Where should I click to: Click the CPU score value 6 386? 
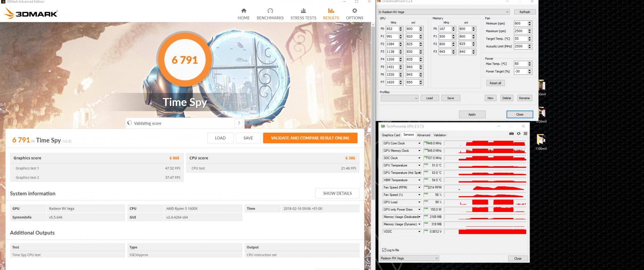pos(350,158)
